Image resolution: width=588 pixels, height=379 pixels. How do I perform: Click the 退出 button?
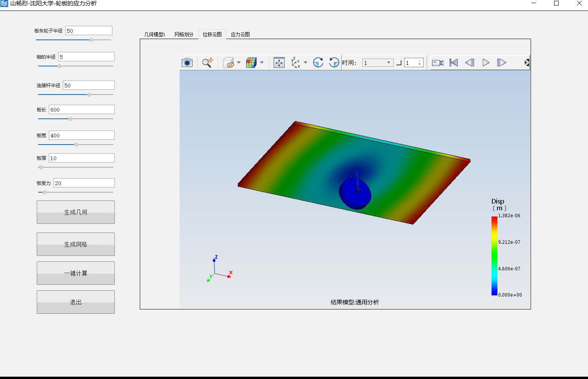click(76, 302)
